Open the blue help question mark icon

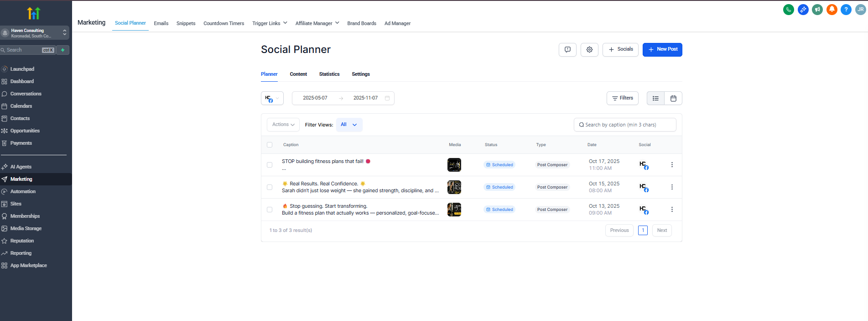846,10
